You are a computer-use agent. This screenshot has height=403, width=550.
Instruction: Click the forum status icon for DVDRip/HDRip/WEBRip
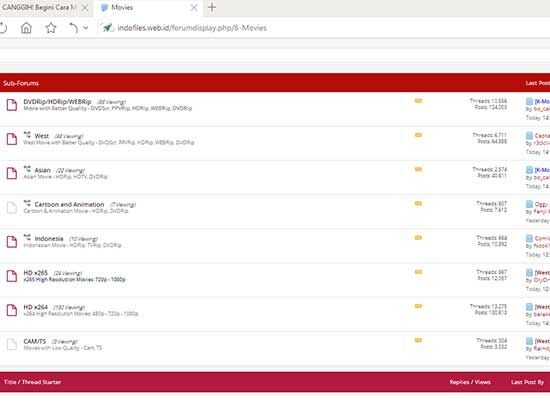click(x=12, y=105)
